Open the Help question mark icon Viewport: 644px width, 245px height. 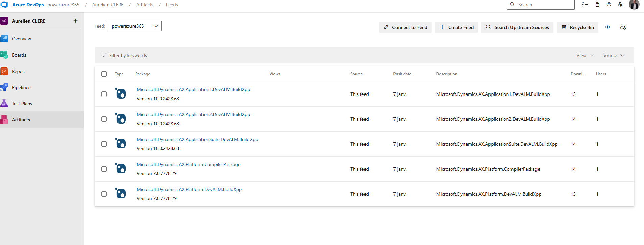(609, 5)
